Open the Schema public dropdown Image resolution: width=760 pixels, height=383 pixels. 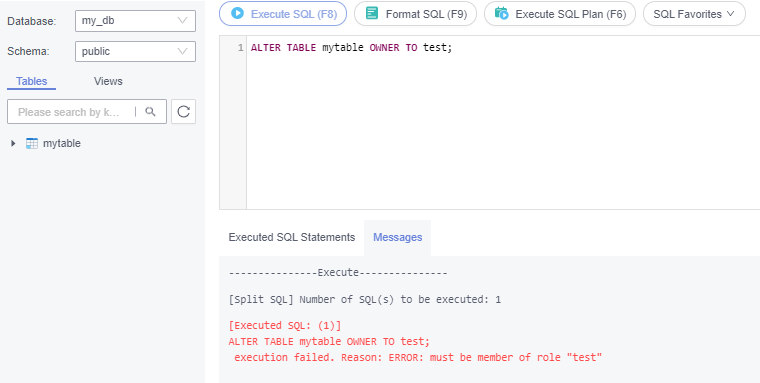tap(135, 51)
